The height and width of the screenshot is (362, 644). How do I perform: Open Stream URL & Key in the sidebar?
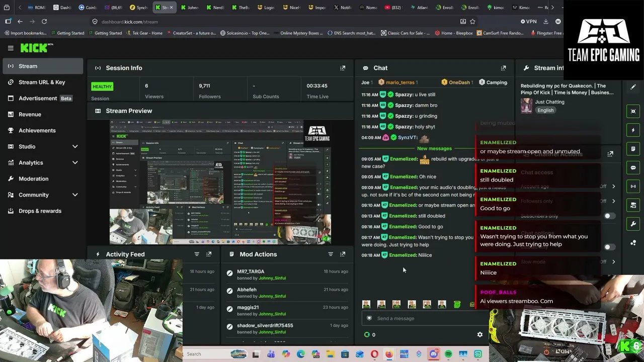(x=43, y=82)
